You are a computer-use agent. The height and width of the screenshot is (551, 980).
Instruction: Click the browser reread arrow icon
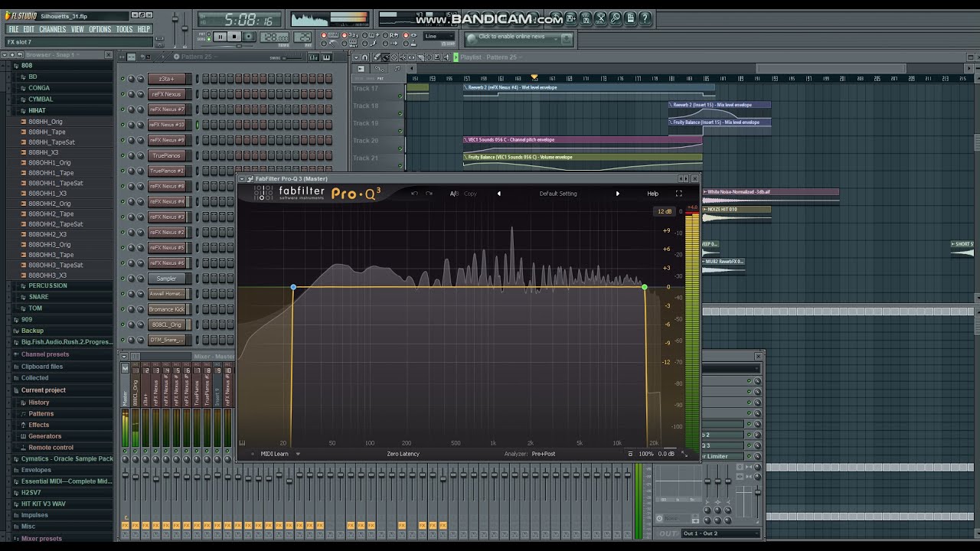tap(20, 54)
